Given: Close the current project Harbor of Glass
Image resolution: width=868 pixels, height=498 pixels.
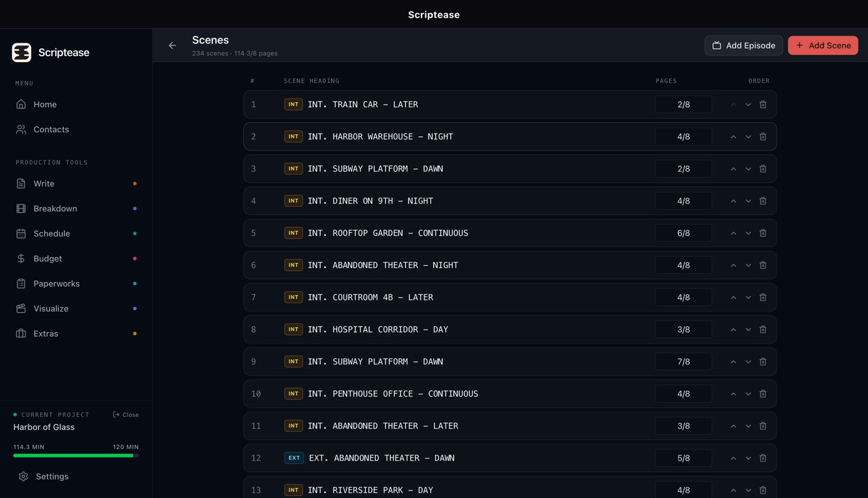Looking at the screenshot, I should (x=126, y=415).
